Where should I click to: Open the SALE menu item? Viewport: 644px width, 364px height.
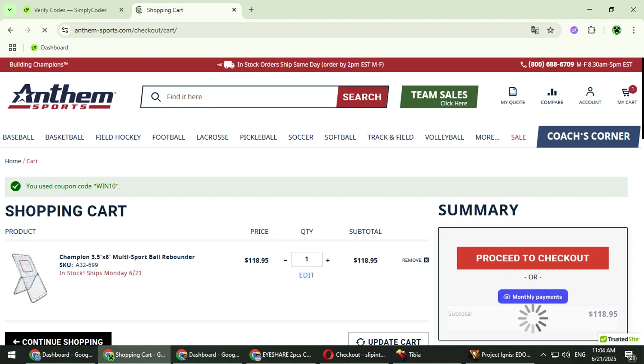pyautogui.click(x=518, y=137)
